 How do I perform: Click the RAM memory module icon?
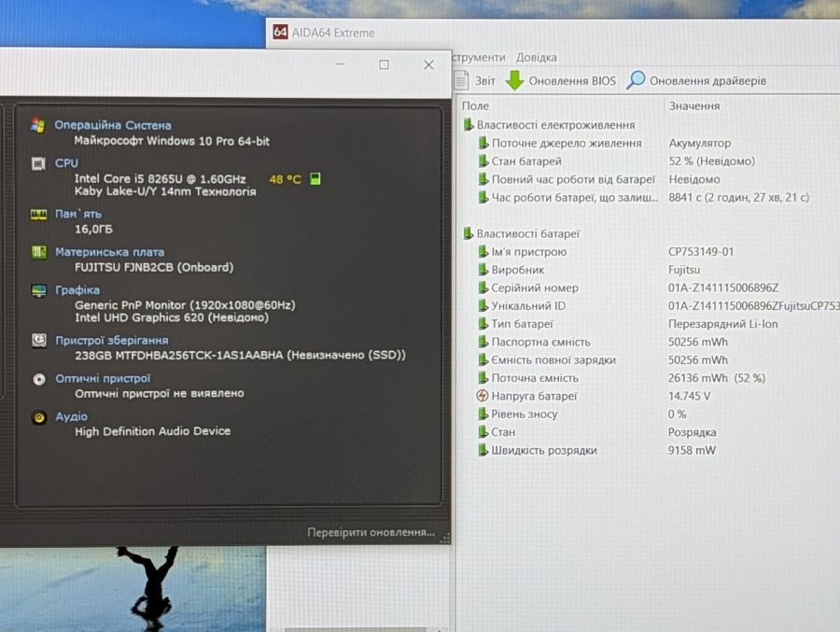pyautogui.click(x=38, y=215)
